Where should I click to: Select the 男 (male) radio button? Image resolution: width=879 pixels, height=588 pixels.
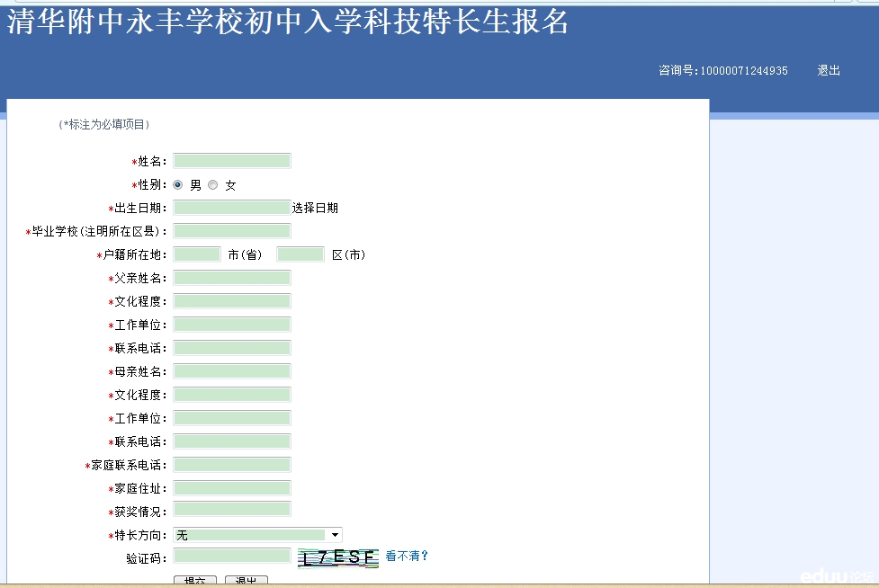(x=177, y=184)
